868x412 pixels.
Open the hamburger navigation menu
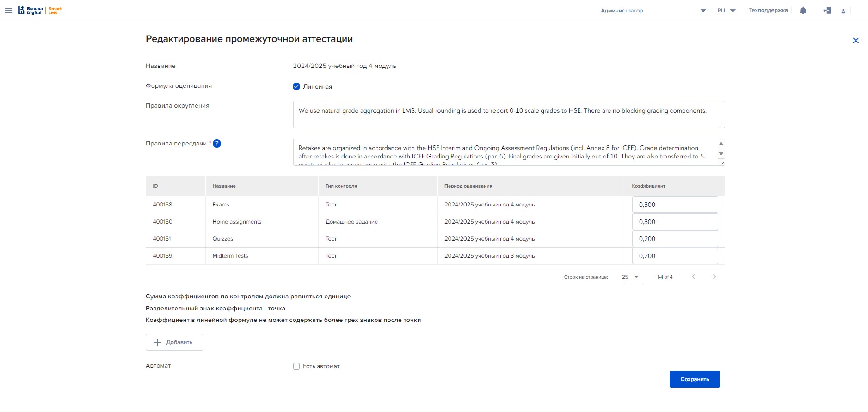9,11
